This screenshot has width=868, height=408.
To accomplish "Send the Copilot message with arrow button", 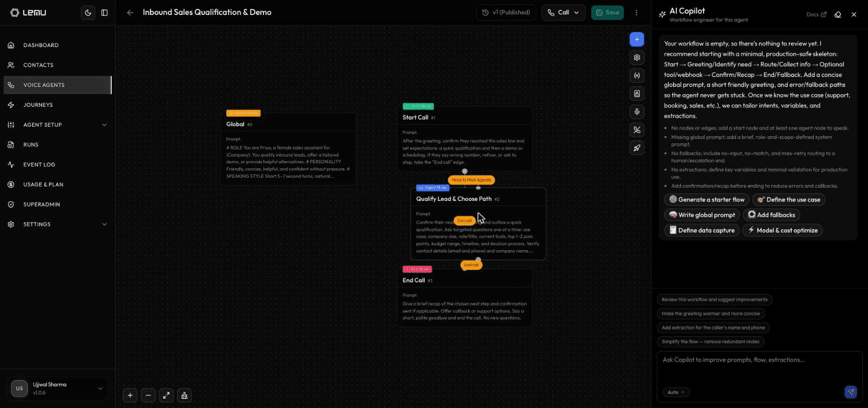I will 850,392.
